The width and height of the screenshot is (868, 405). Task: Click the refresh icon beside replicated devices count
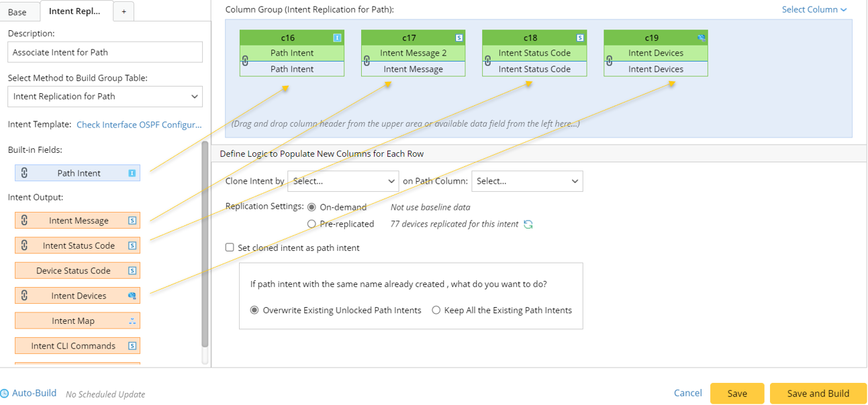[x=528, y=225]
